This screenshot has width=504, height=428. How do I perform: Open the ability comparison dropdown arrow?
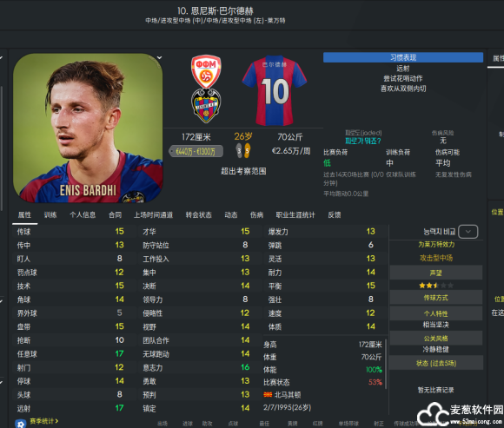468,232
